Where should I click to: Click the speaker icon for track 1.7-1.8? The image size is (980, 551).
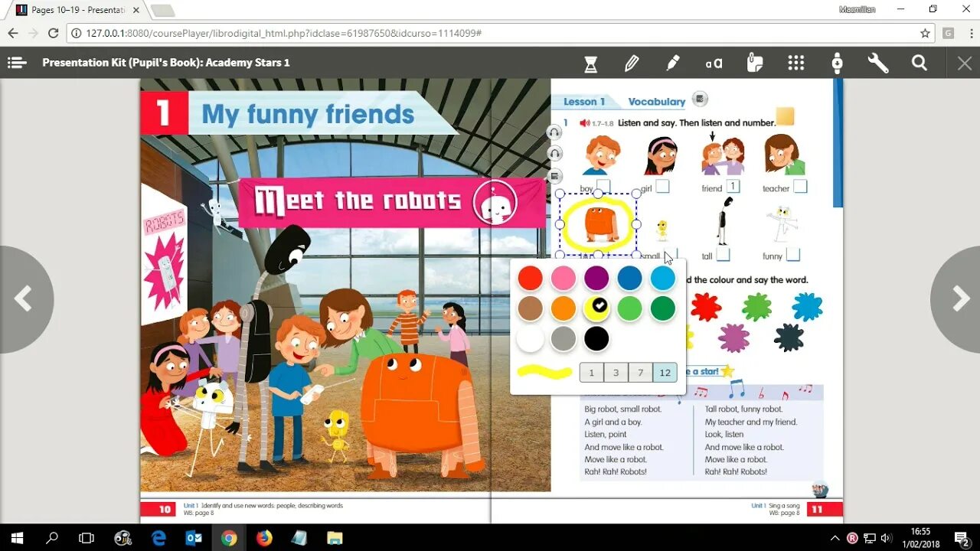point(584,122)
